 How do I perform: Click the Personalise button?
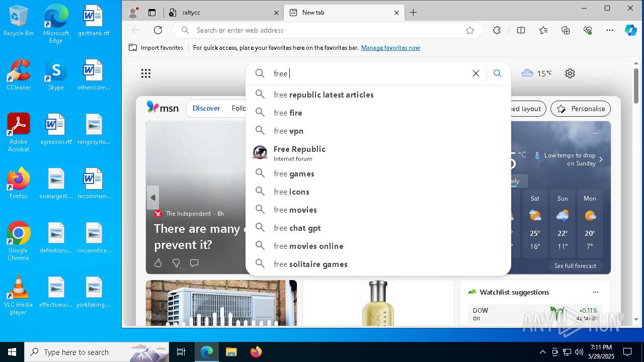tap(581, 109)
